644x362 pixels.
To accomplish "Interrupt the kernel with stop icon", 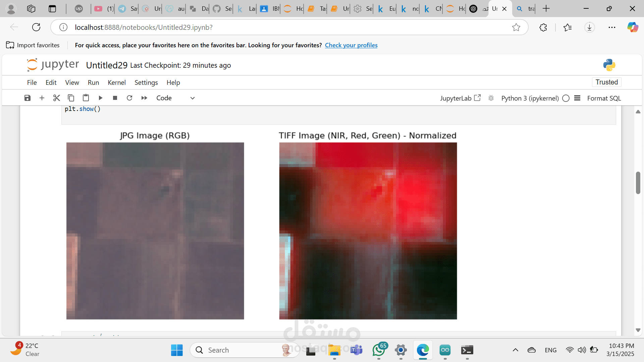I will [115, 98].
